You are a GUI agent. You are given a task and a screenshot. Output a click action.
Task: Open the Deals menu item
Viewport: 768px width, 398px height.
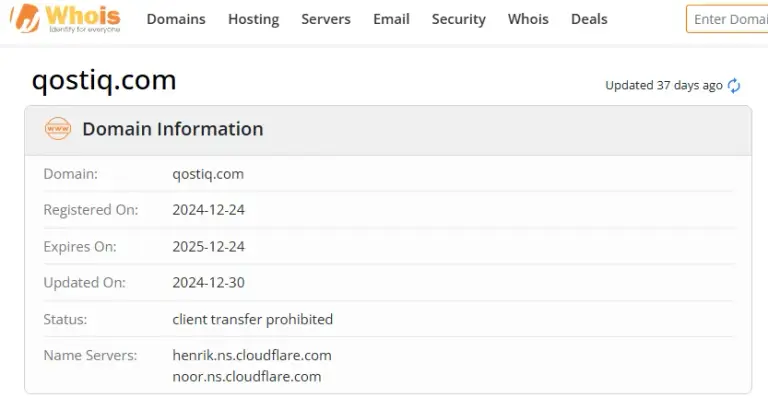pyautogui.click(x=589, y=19)
